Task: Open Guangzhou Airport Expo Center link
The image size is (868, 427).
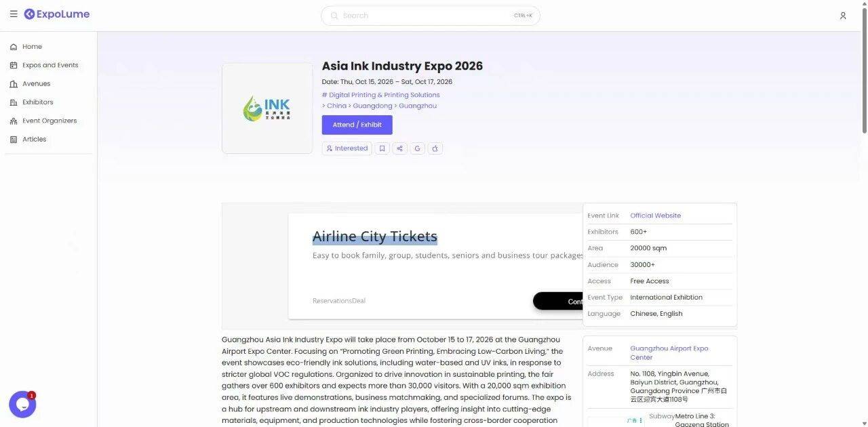Action: (669, 352)
